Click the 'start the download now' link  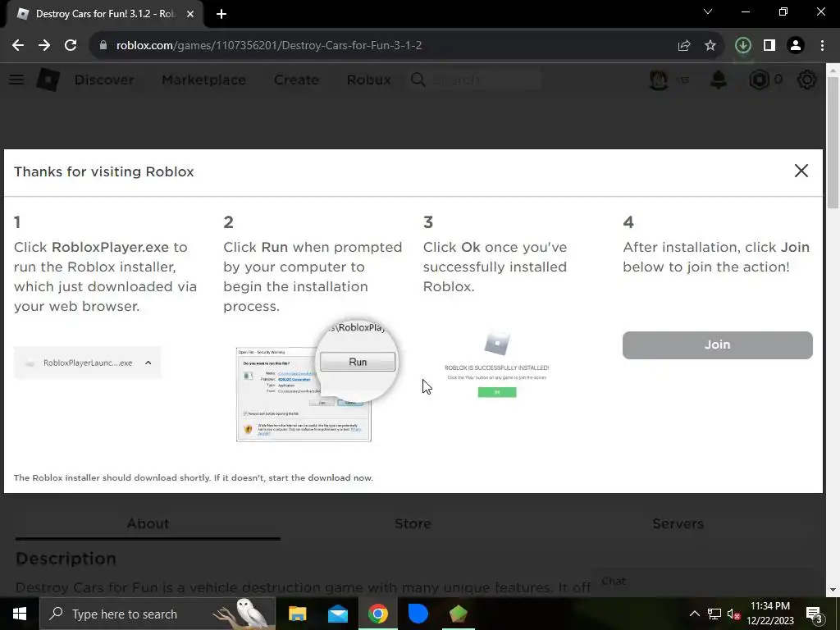[x=321, y=478]
